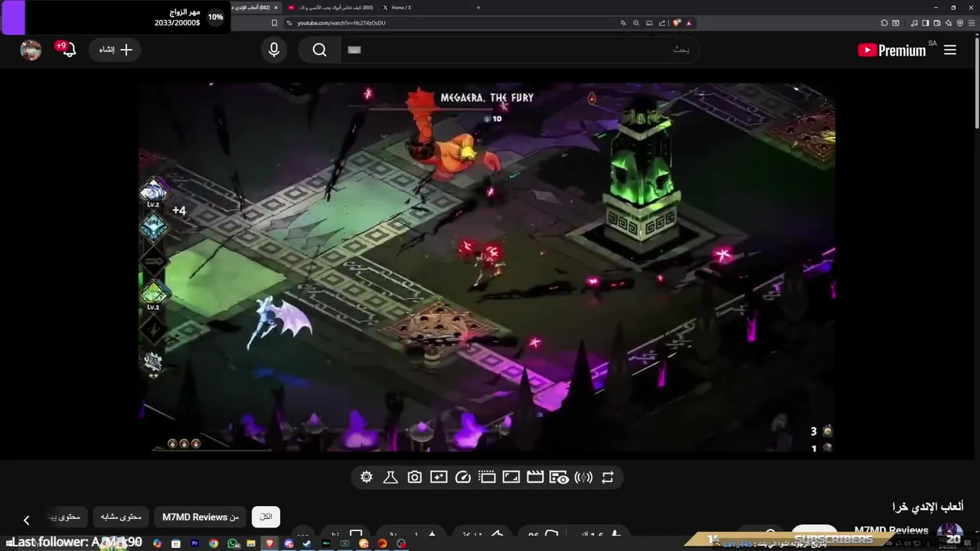Open the Brave shields lion icon
This screenshot has width=980, height=551.
(x=677, y=23)
